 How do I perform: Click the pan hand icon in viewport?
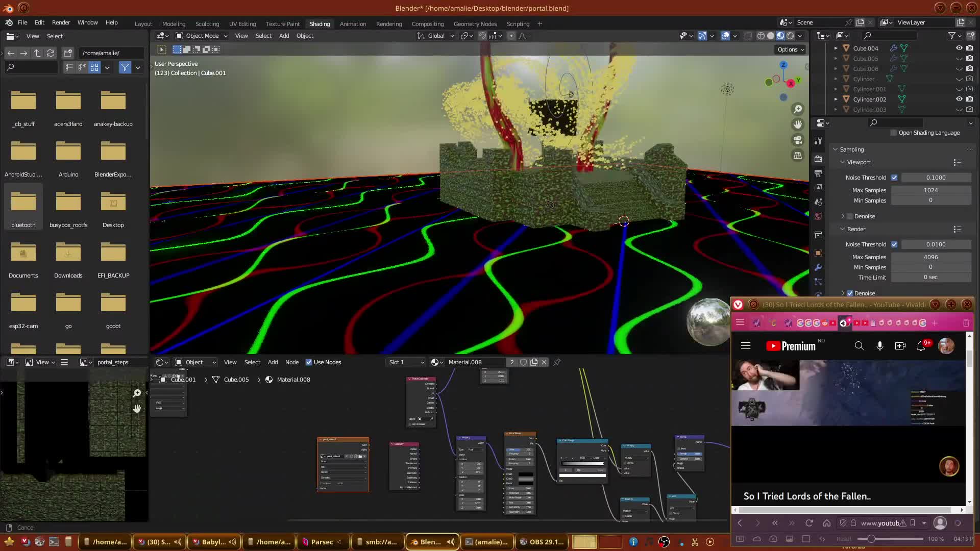(797, 124)
